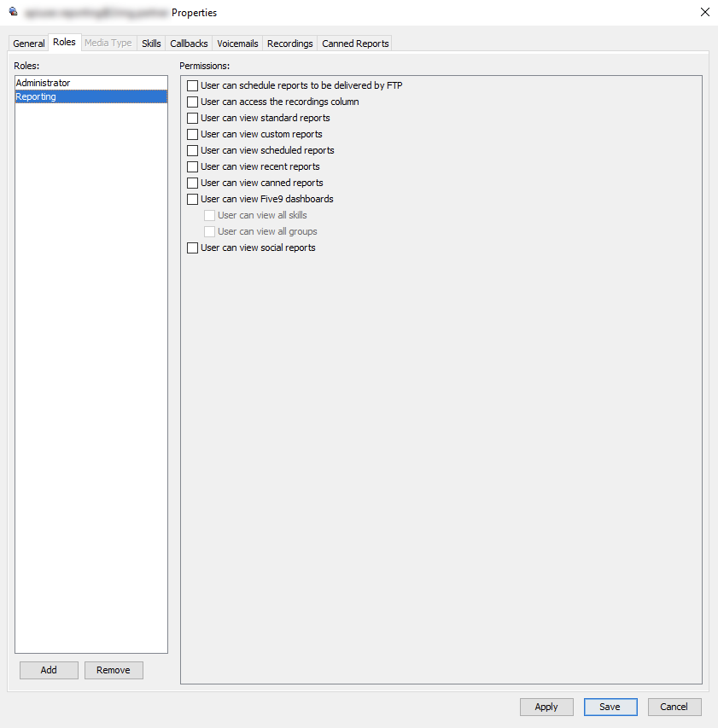This screenshot has height=728, width=718.
Task: Check user can view Five9 dashboards
Action: 192,199
